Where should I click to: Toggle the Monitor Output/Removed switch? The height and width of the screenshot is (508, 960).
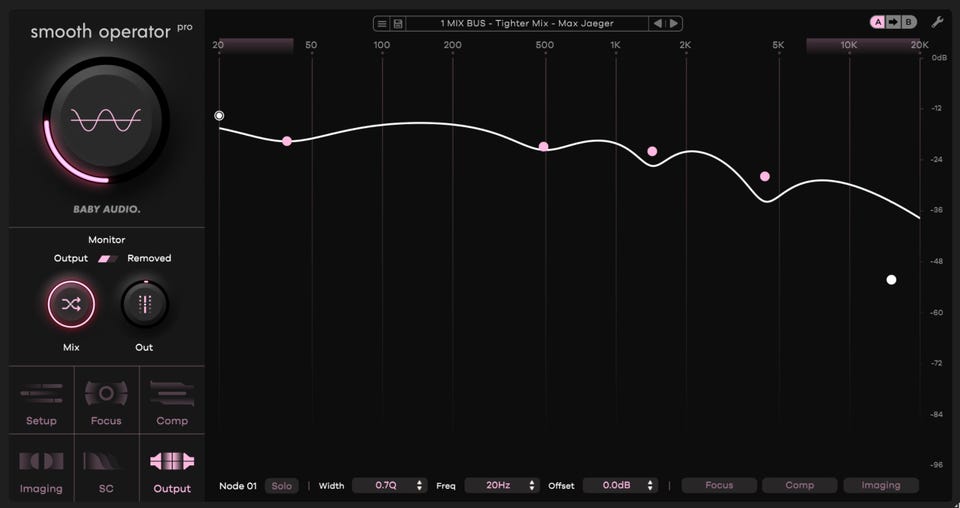[x=108, y=258]
